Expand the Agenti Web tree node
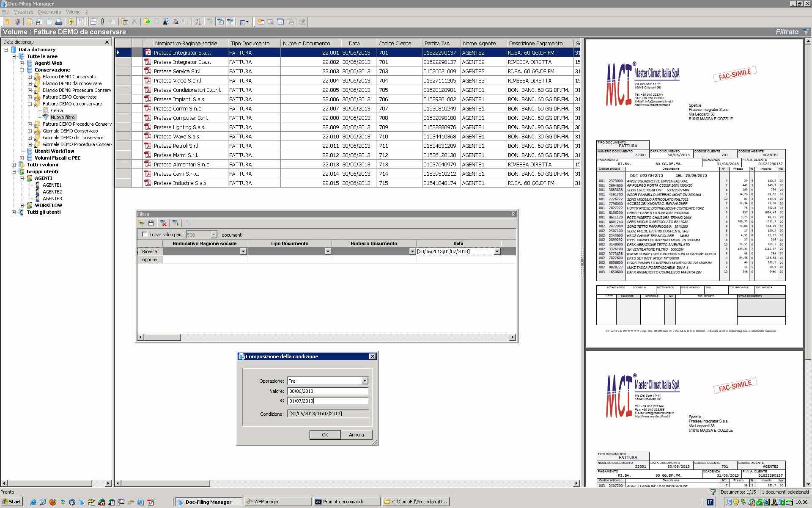The image size is (812, 508). (22, 63)
